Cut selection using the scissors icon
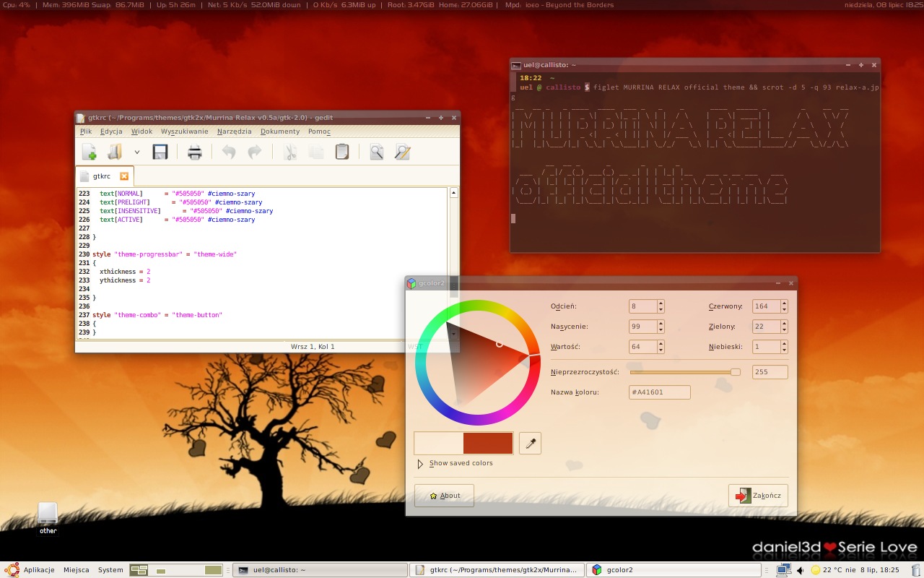Viewport: 924px width, 578px height. (x=290, y=152)
